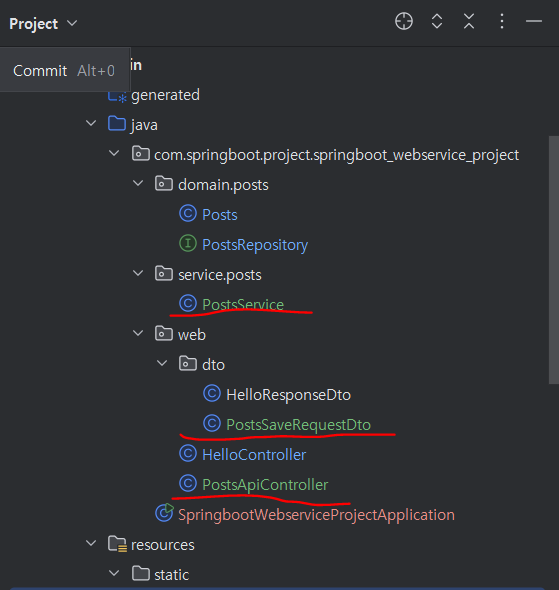Click the vertical scrollbar of the Project tree
The width and height of the screenshot is (559, 590).
pos(554,260)
